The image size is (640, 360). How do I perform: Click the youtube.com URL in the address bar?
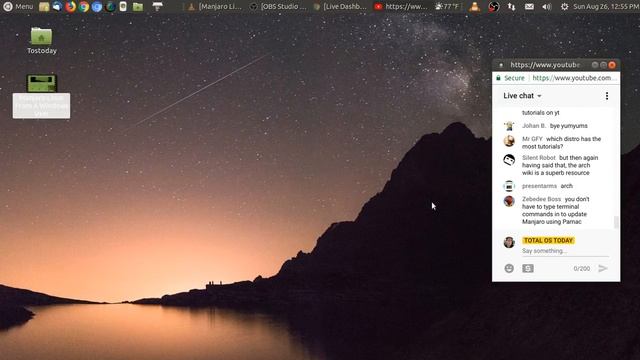tap(574, 78)
